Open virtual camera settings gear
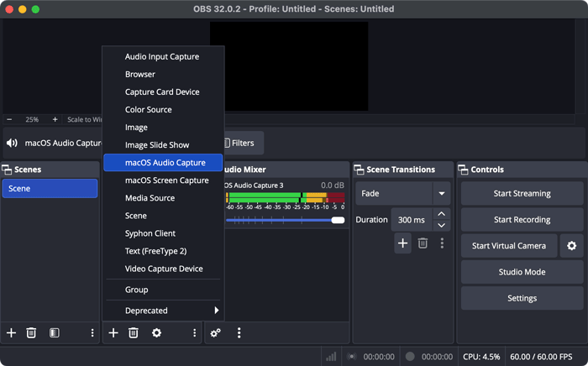Viewport: 588px width, 366px height. pos(571,246)
